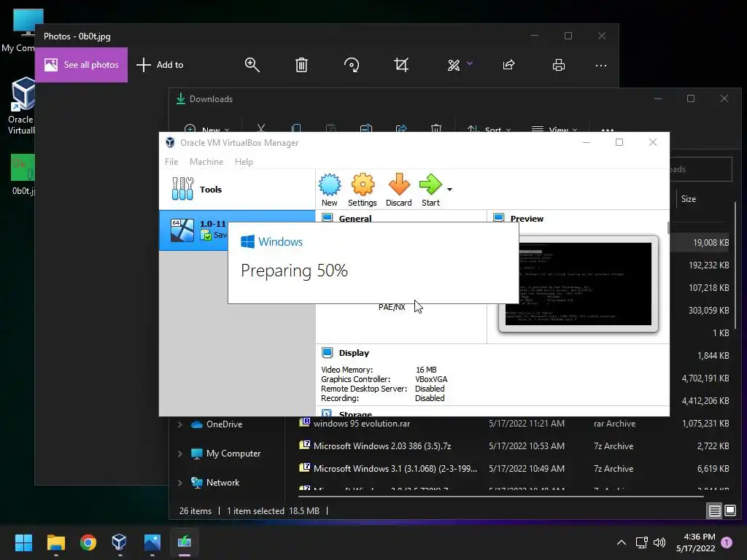Open the clock showing 4:36 PM
This screenshot has width=747, height=560.
[x=695, y=542]
